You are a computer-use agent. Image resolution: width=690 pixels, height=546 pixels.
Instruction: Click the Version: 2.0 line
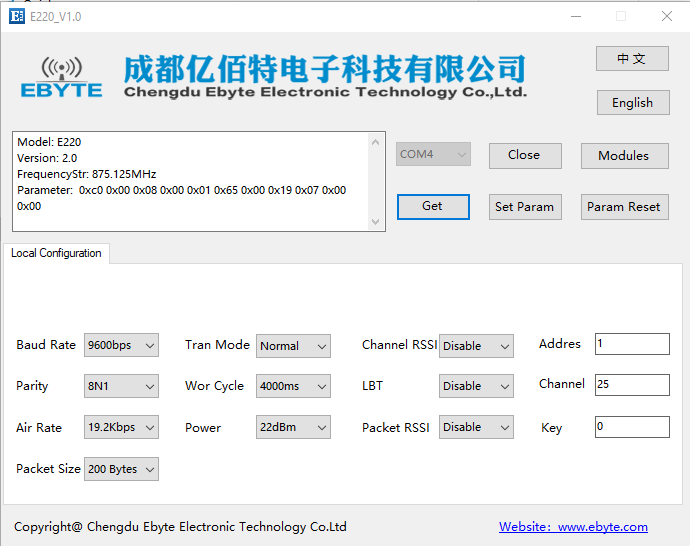point(47,158)
